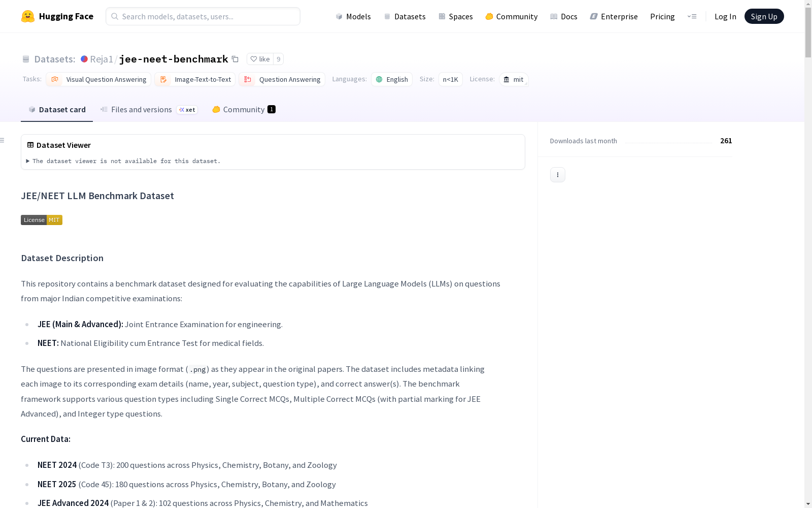Click the Hugging Face logo icon
This screenshot has height=508, width=812.
click(x=28, y=16)
